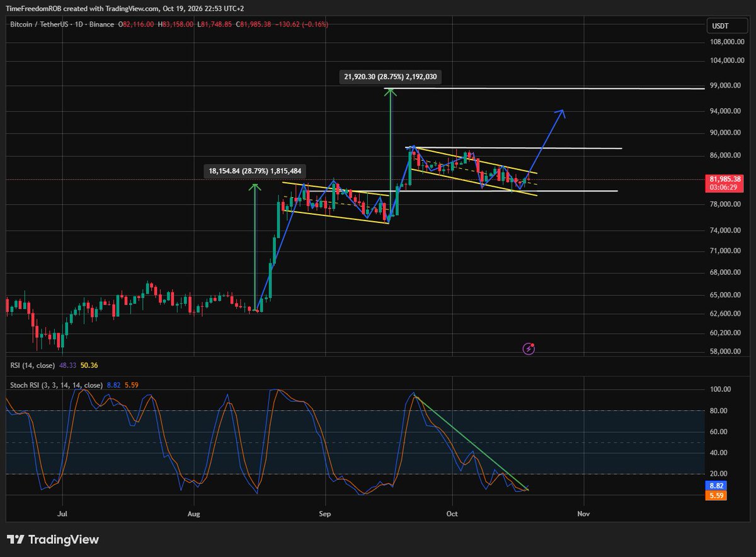This screenshot has height=557, width=756.
Task: Click the purple lightning event icon
Action: [529, 348]
